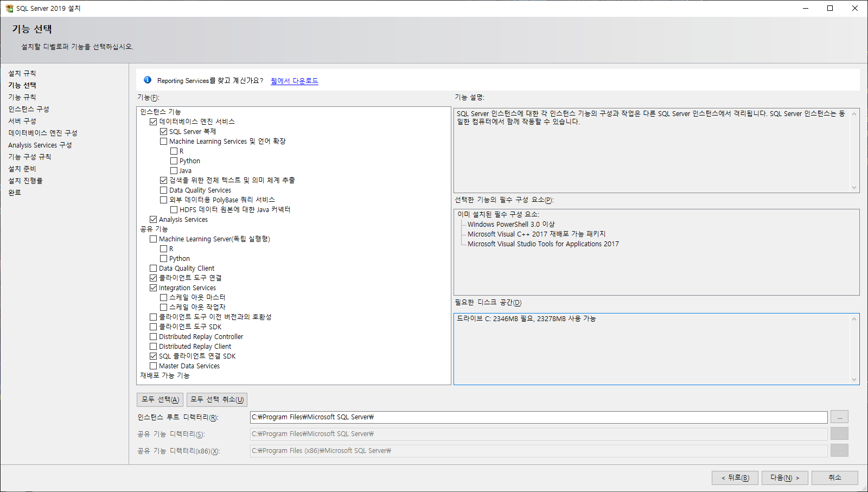Go to 기능 선택 step

22,85
